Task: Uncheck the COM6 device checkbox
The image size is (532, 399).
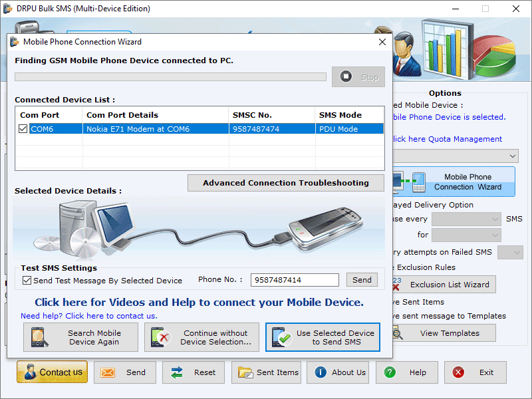Action: click(23, 128)
